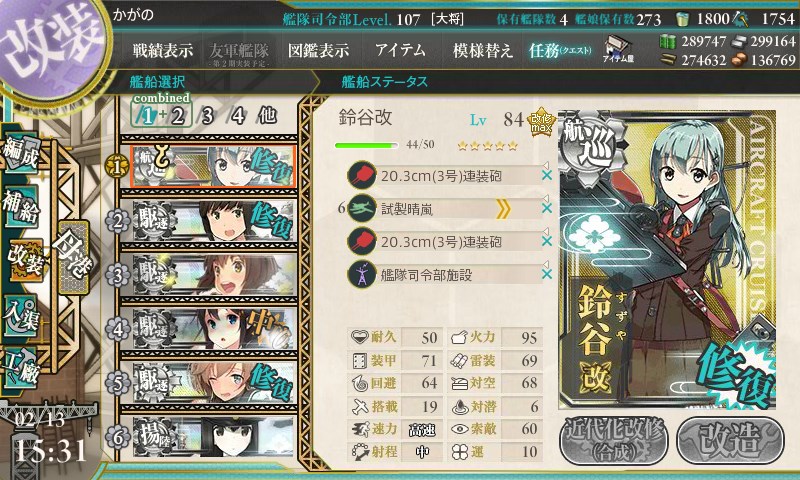Click the 近代化改修 (合成) button
Image resolution: width=800 pixels, height=480 pixels.
click(x=614, y=440)
